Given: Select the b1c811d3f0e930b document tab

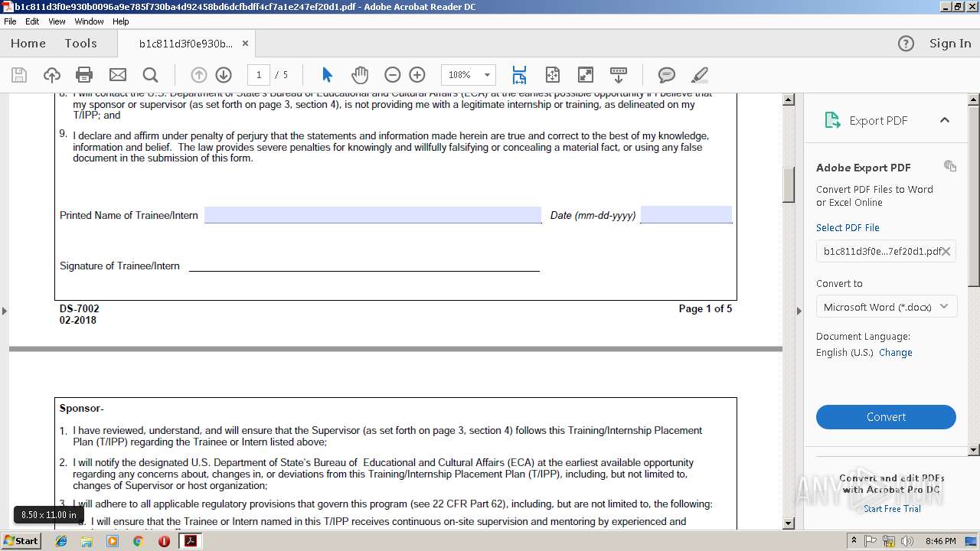Looking at the screenshot, I should pos(185,44).
